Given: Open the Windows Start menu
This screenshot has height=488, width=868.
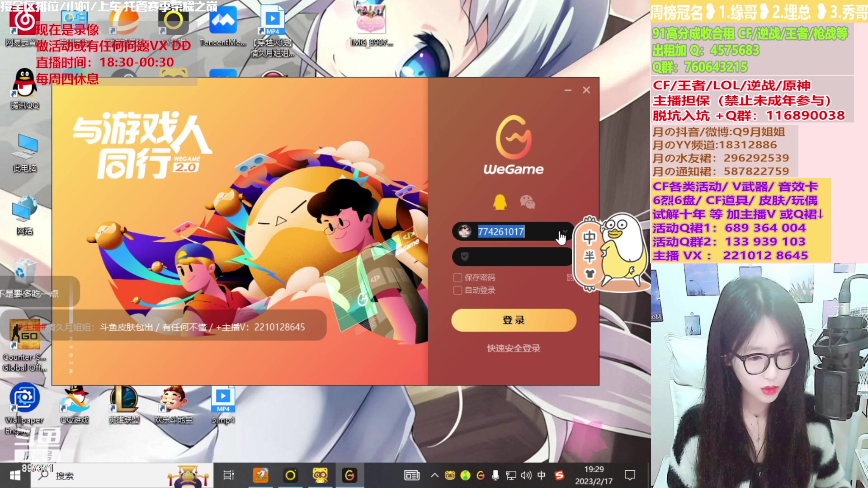Looking at the screenshot, I should coord(15,475).
